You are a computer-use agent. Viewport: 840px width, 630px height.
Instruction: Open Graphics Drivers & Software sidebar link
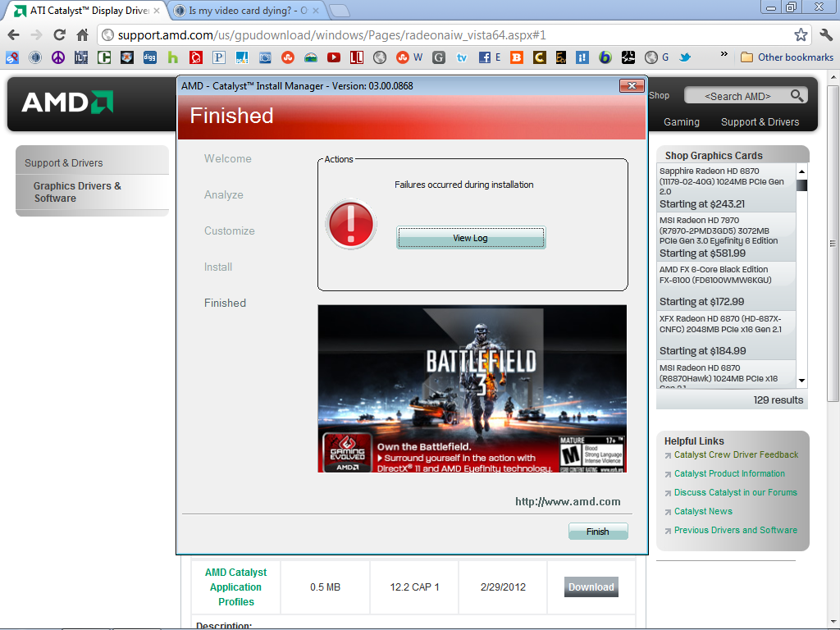(77, 192)
